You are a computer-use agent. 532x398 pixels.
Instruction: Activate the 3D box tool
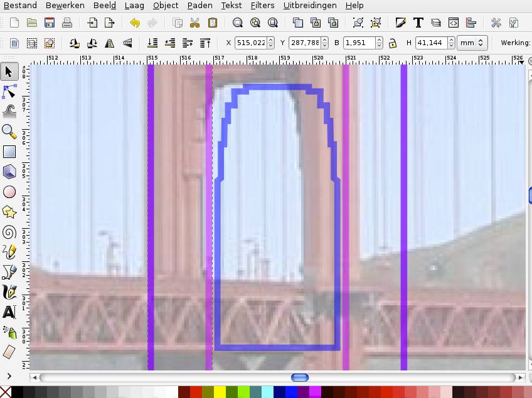point(9,172)
